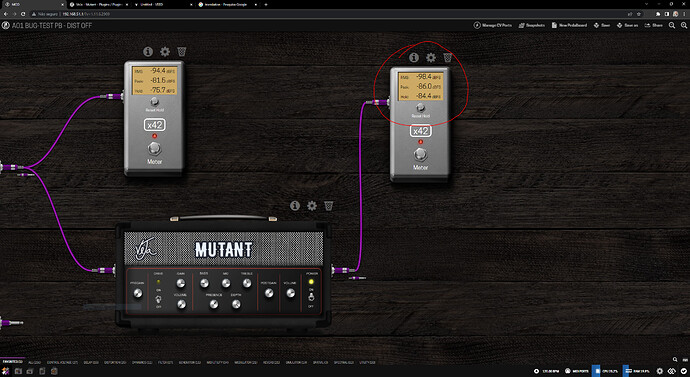Delete the left Meter plugin with trash icon

point(181,51)
